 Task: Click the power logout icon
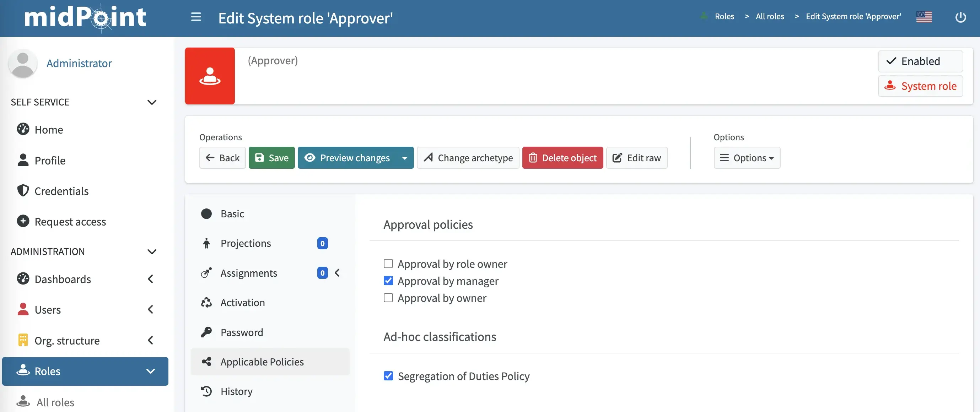coord(960,17)
